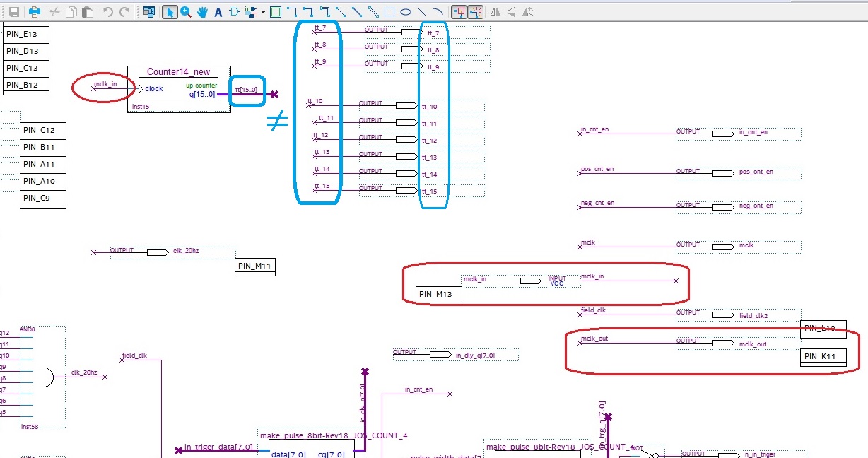Open the Pin tool dropdown arrow

point(263,12)
